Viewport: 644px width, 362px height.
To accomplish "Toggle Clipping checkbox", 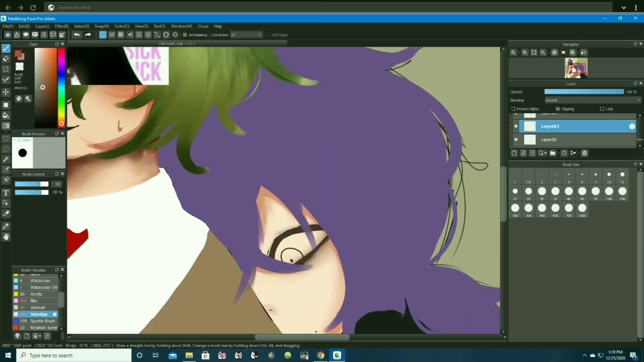I will [x=558, y=109].
